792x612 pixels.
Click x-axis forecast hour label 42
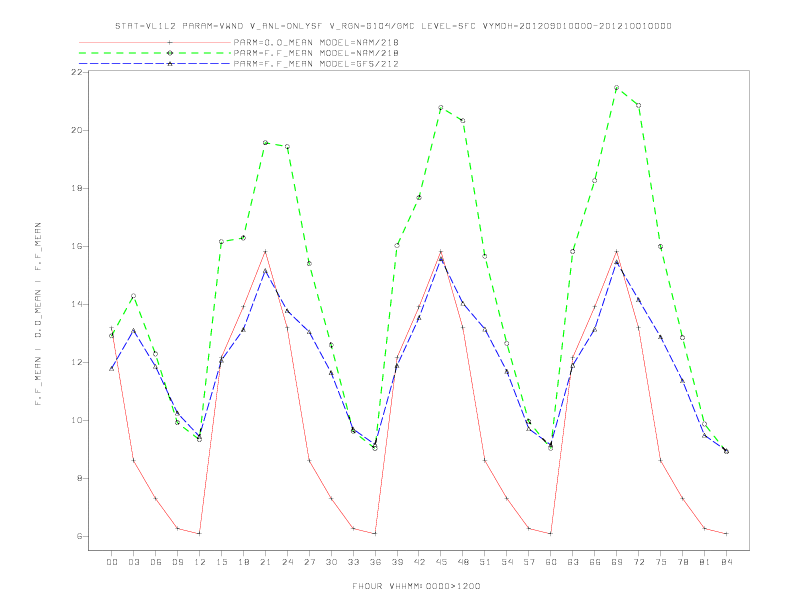pos(419,562)
